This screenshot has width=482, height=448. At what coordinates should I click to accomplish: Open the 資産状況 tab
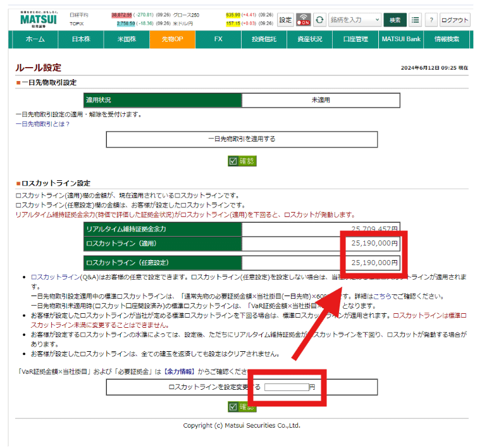pyautogui.click(x=309, y=39)
